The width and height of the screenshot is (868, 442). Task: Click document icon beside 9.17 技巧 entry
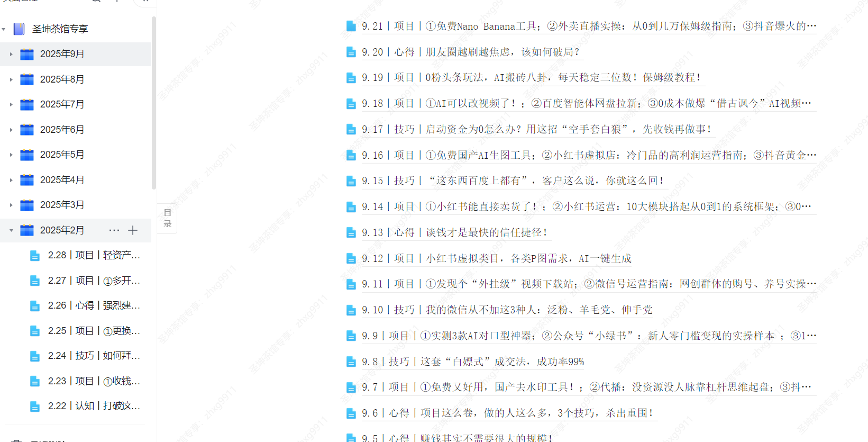pos(351,129)
